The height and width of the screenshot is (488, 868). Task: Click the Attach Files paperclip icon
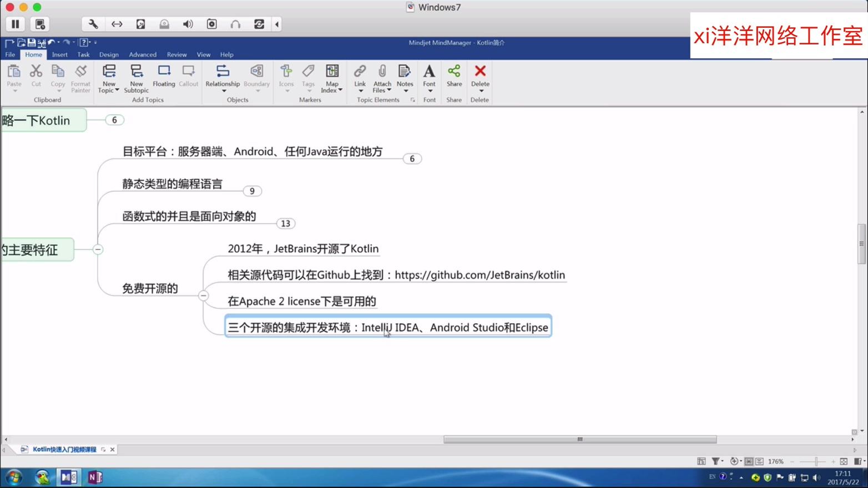pyautogui.click(x=382, y=70)
